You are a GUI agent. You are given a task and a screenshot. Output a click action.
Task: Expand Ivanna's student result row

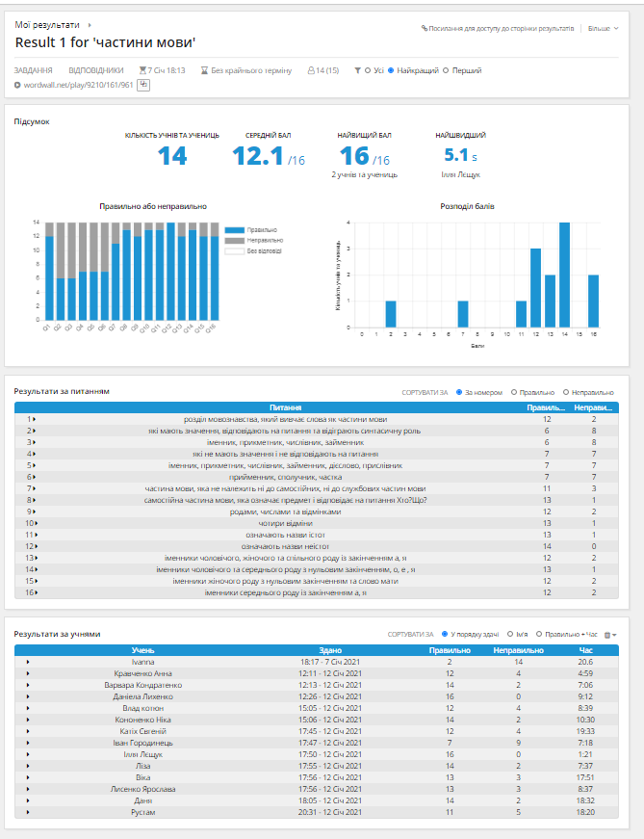click(28, 662)
